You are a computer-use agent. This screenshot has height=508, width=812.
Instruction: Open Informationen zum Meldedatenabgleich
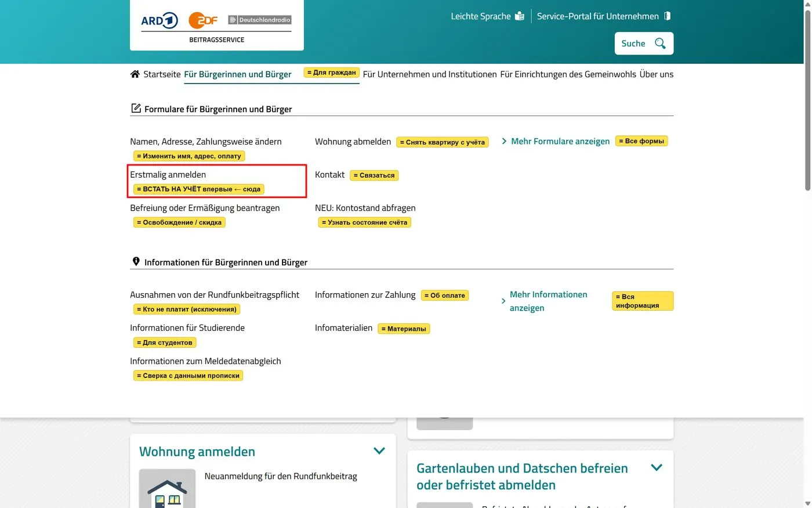pyautogui.click(x=205, y=361)
